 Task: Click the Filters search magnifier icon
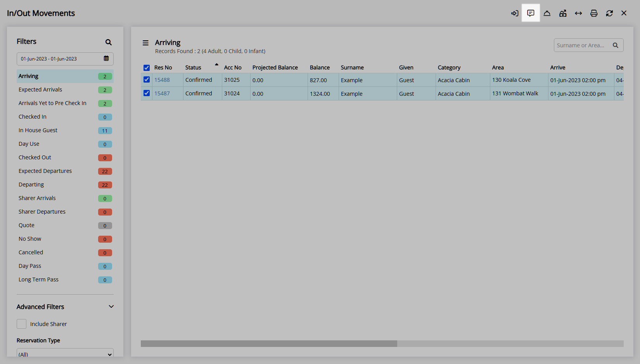click(109, 42)
